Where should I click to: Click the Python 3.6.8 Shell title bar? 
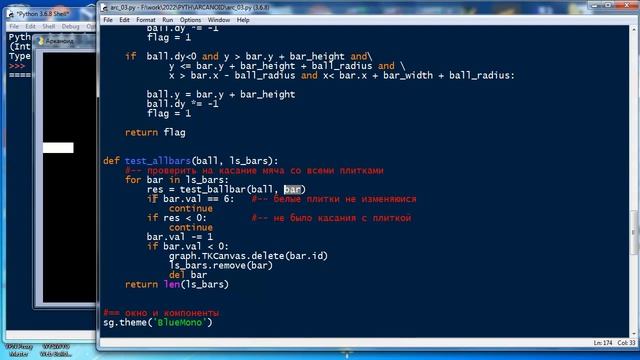[51, 14]
